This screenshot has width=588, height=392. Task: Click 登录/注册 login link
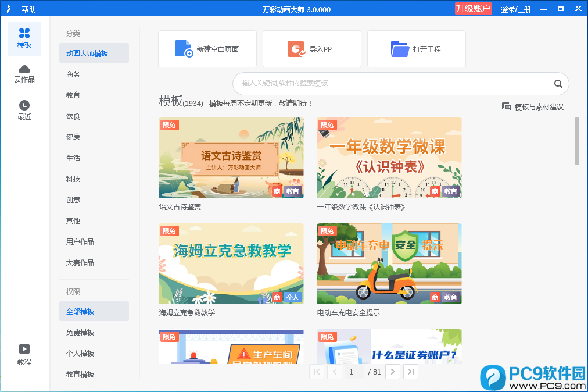(x=515, y=9)
